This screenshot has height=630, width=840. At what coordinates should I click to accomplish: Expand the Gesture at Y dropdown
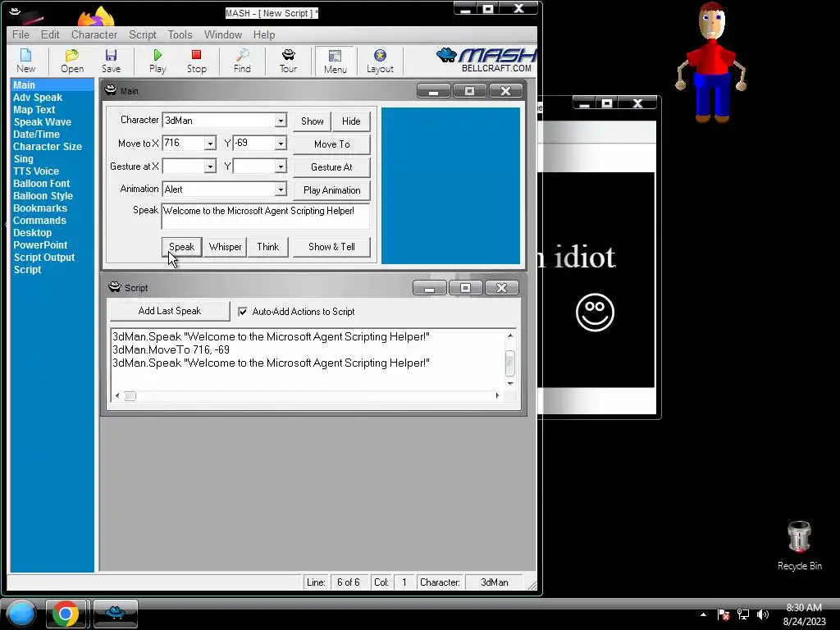point(281,167)
